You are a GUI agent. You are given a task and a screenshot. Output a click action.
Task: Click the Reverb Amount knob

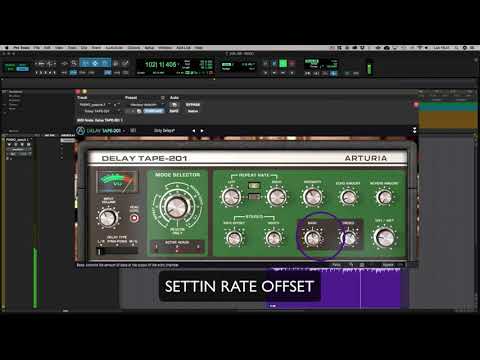coord(384,197)
